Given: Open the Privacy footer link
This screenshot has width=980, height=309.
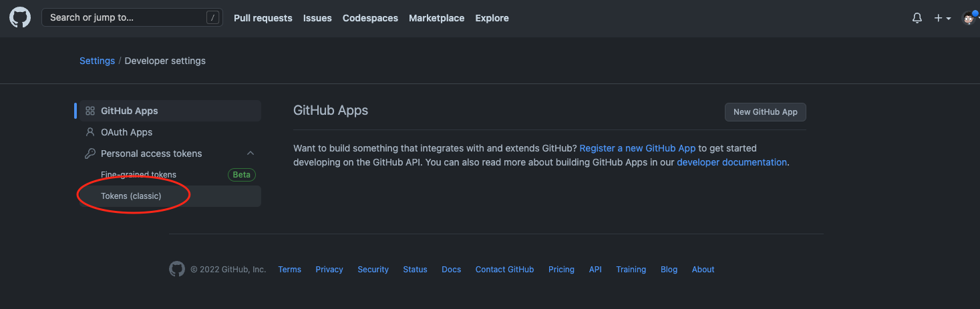Looking at the screenshot, I should click(x=329, y=270).
